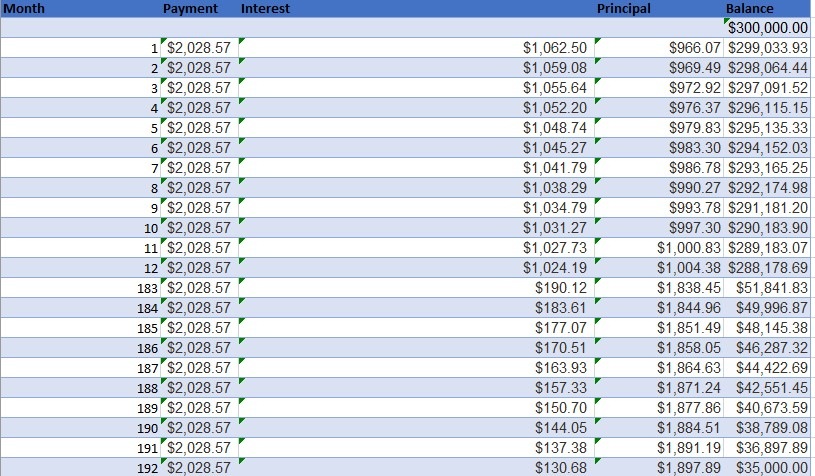Select interest $163.93
Screen dimensions: 815x476
click(x=416, y=368)
